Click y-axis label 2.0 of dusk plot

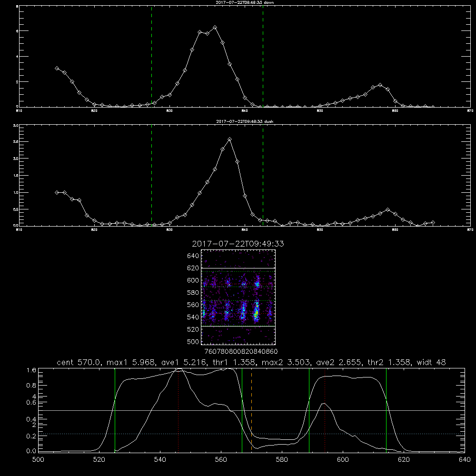click(16, 159)
